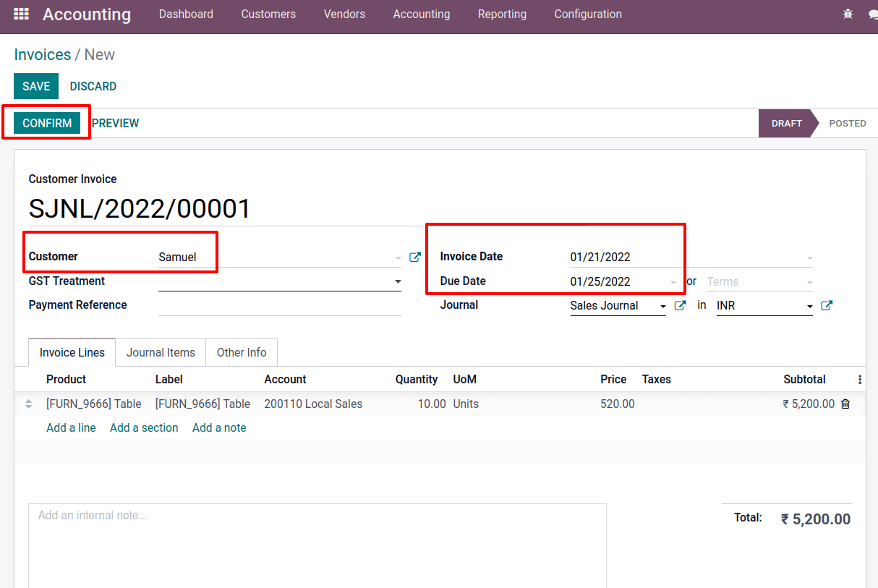
Task: Open the Accounting menu item
Action: 422,14
